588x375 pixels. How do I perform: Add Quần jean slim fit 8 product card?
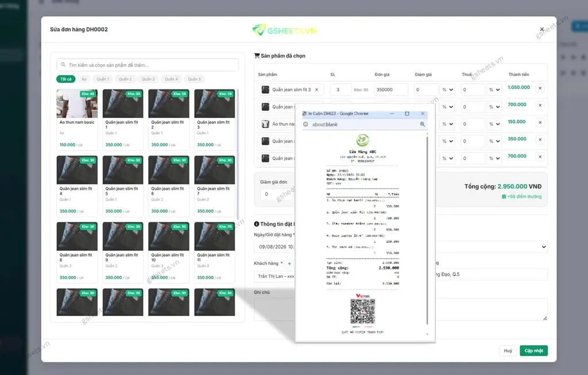point(77,252)
